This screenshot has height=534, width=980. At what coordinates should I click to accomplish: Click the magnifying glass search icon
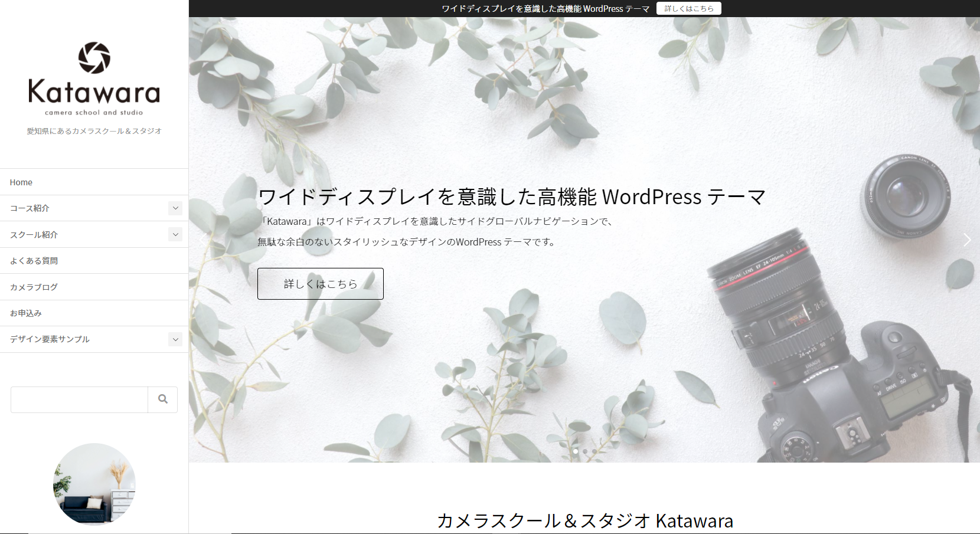(x=162, y=399)
